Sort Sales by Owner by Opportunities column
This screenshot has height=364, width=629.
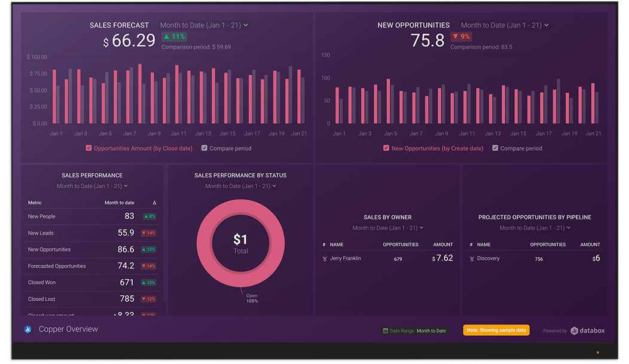coord(401,244)
